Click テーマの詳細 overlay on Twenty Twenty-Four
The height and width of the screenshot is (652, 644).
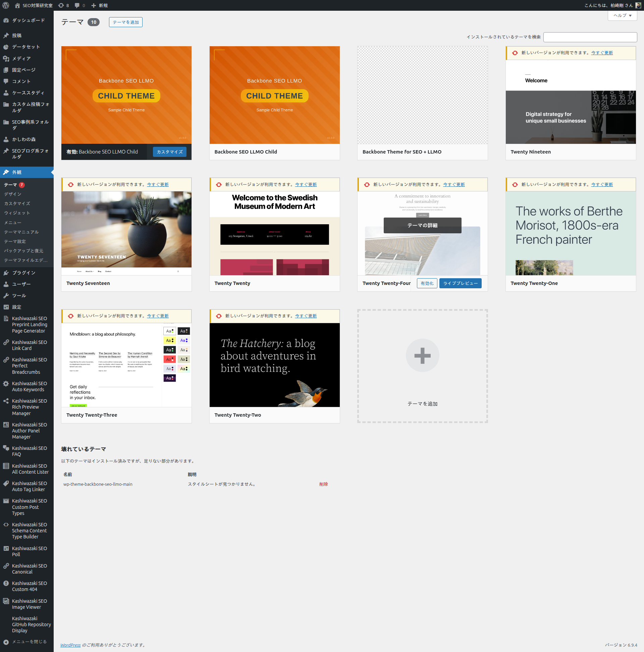tap(423, 225)
